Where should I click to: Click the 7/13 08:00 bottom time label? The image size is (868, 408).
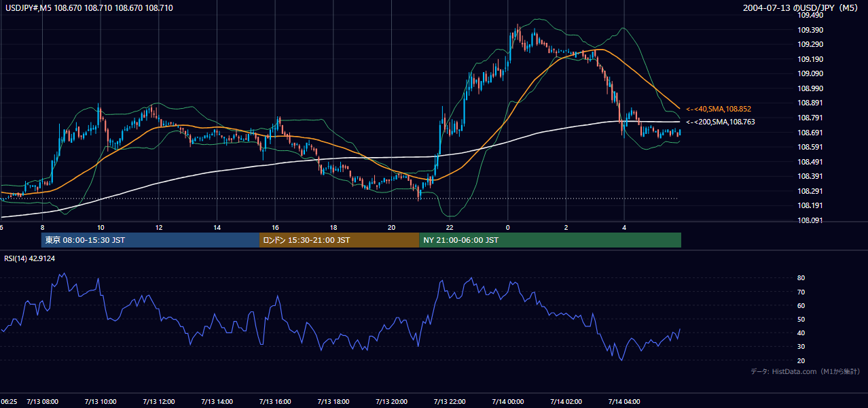(42, 401)
